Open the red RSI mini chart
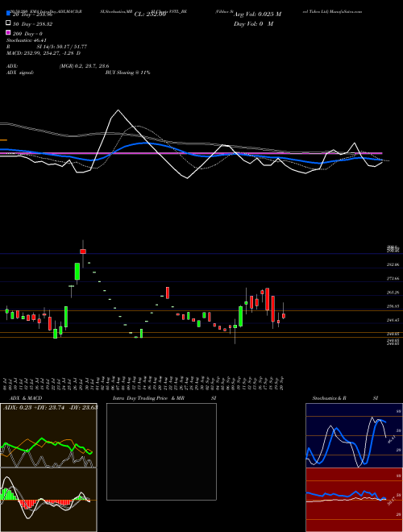The width and height of the screenshot is (403, 532). pyautogui.click(x=354, y=500)
